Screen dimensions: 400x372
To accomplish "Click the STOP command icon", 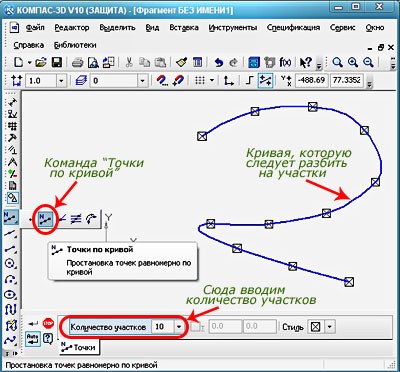I will pos(48,322).
